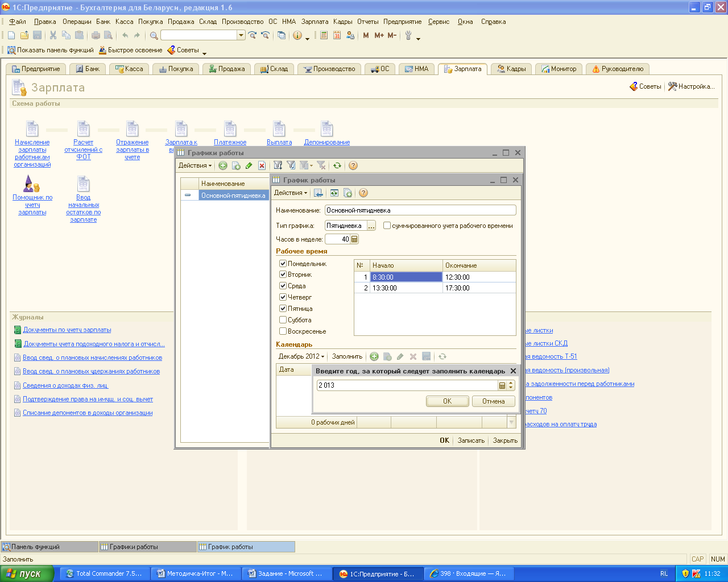Screen dimensions: 728x582
Task: Confirm year with OK in calendar prompt
Action: 448,401
